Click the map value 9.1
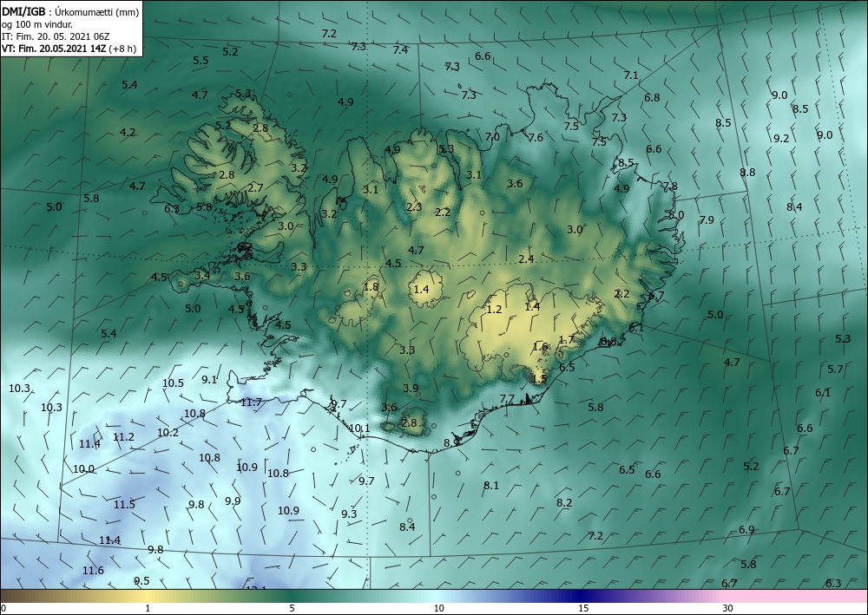 [x=209, y=379]
